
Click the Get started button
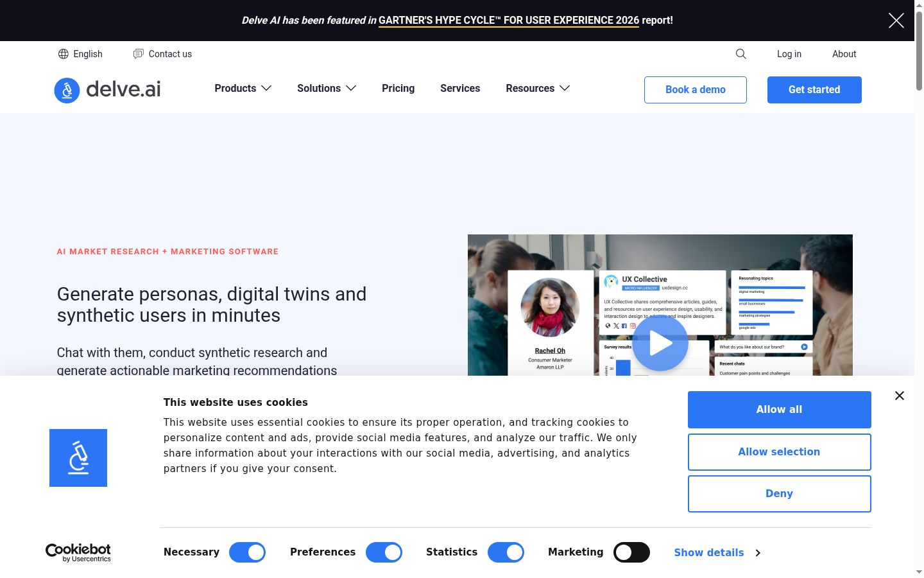[814, 90]
